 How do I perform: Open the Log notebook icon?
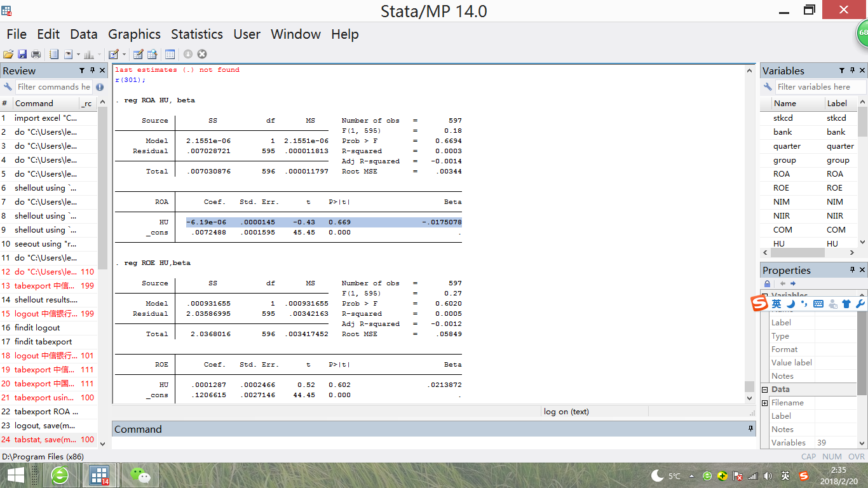[54, 55]
